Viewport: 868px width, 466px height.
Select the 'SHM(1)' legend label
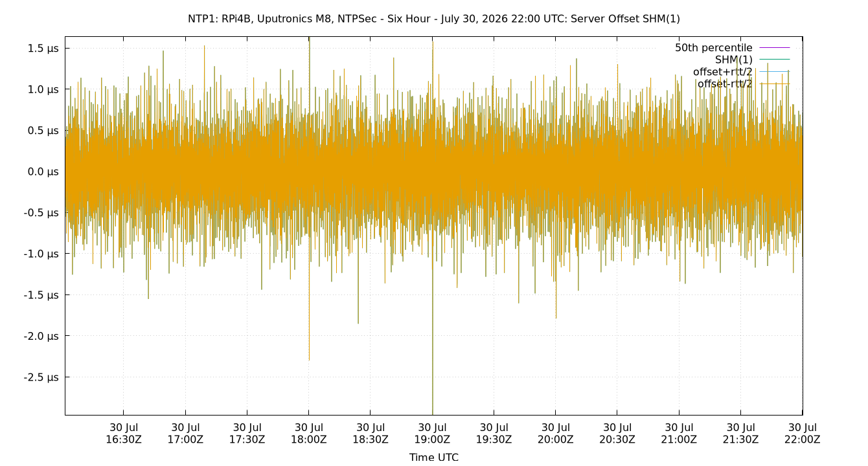coord(733,60)
